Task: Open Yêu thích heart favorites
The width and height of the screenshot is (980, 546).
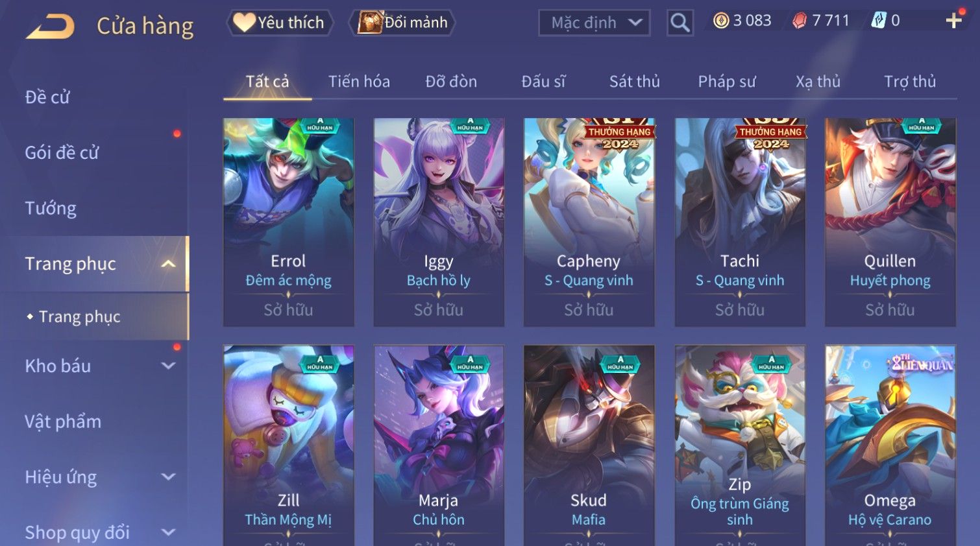Action: pos(279,23)
